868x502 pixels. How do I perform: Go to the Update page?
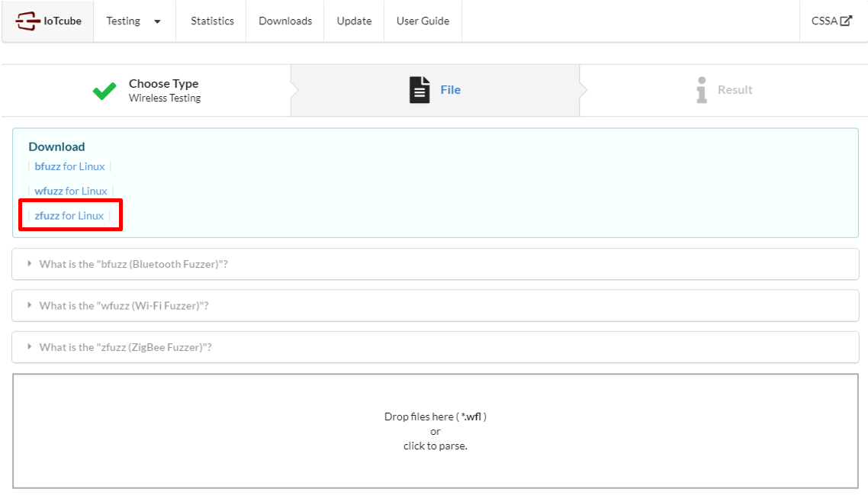354,21
